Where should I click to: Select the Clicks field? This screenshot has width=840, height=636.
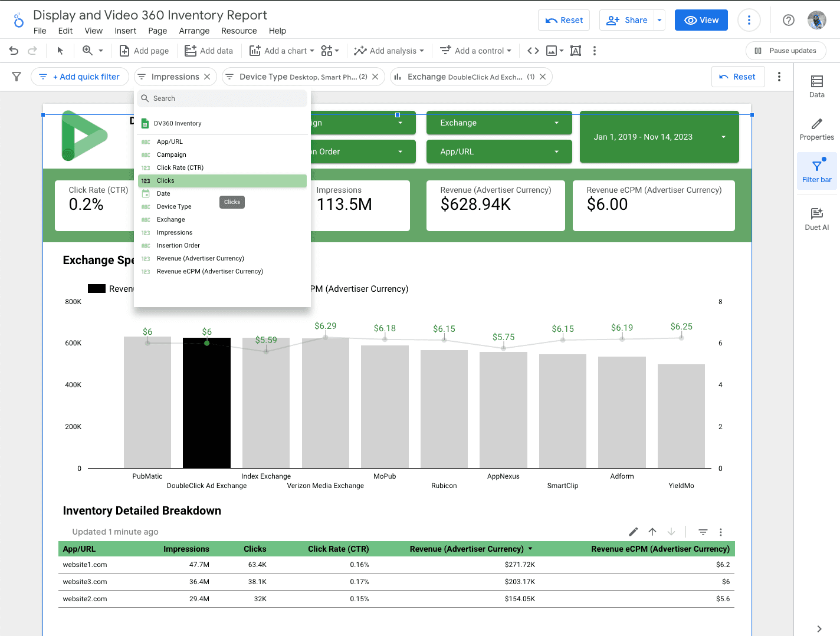click(x=222, y=181)
